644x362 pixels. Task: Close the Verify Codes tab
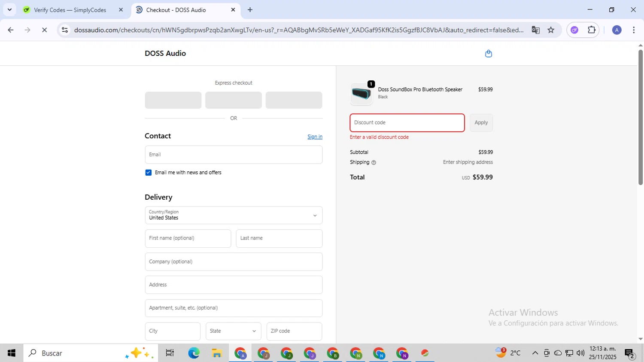click(121, 10)
